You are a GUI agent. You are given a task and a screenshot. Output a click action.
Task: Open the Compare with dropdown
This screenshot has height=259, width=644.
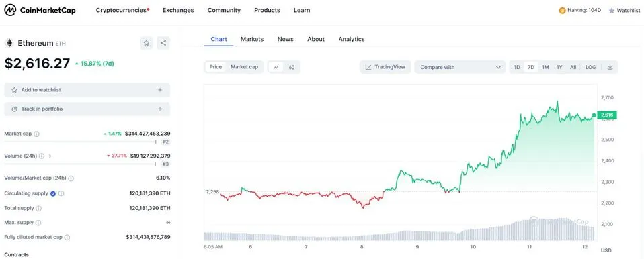point(460,67)
